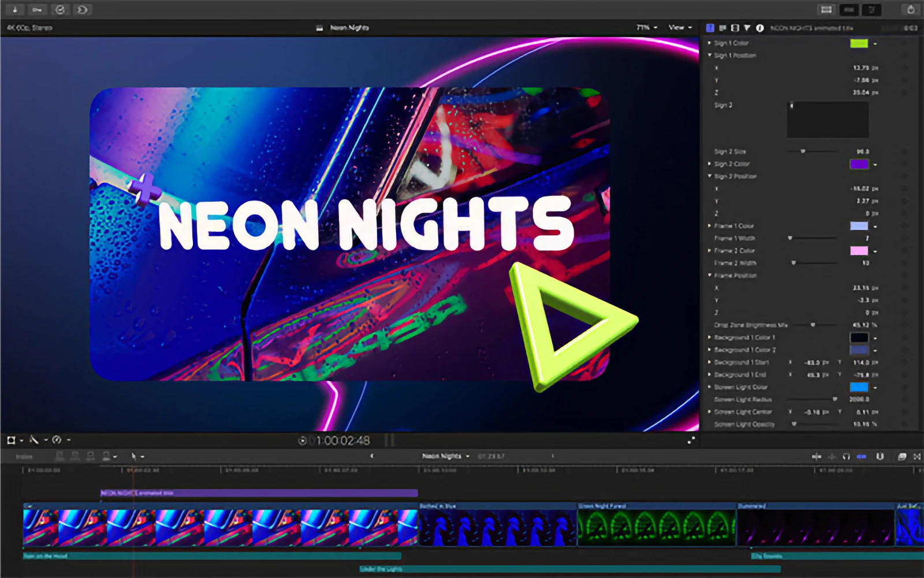Open the View options dropdown
This screenshot has height=578, width=924.
(x=680, y=27)
